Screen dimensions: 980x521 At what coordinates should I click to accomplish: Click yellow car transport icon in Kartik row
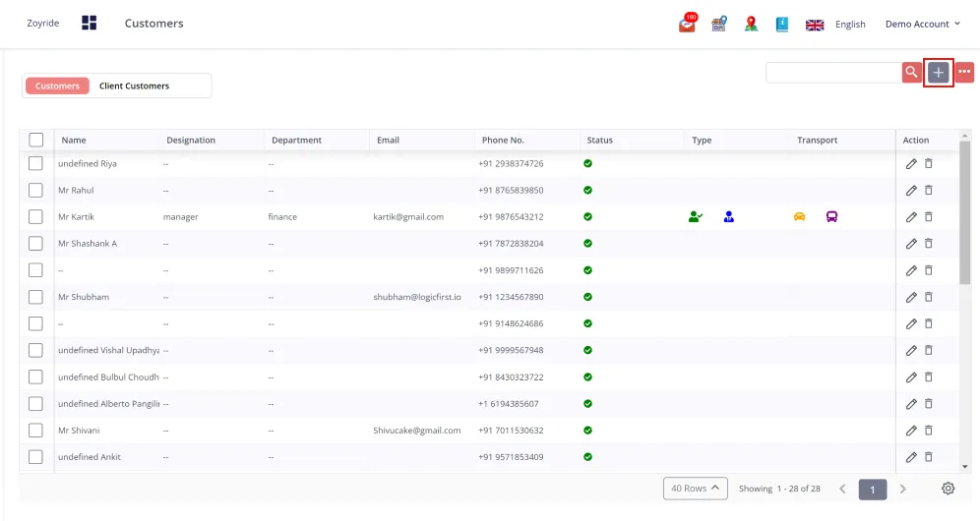(x=799, y=217)
